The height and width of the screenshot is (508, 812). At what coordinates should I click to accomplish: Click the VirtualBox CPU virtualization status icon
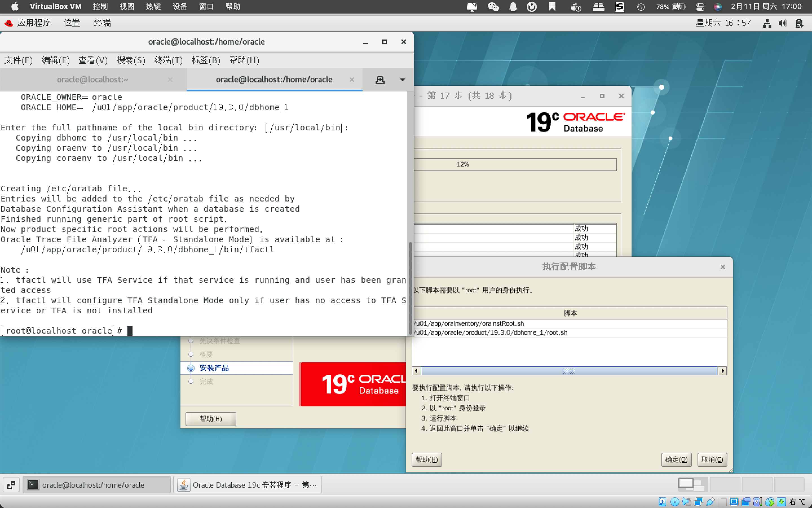click(x=758, y=502)
